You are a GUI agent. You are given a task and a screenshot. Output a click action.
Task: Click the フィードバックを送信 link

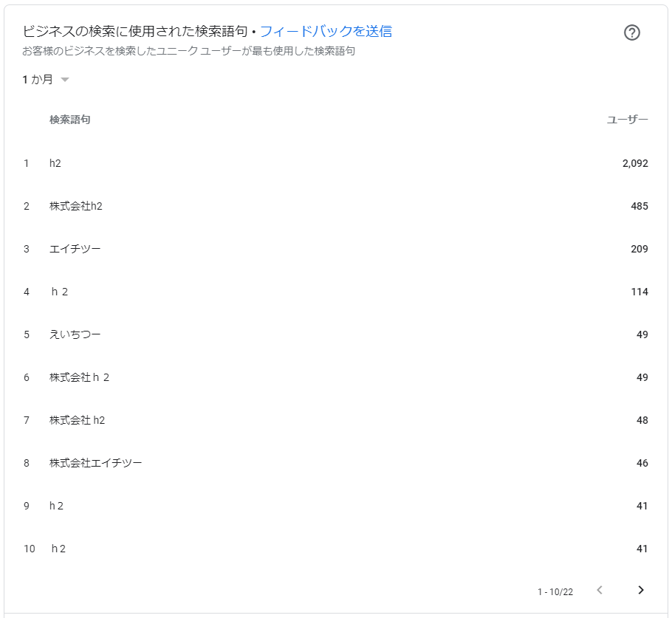pyautogui.click(x=326, y=31)
